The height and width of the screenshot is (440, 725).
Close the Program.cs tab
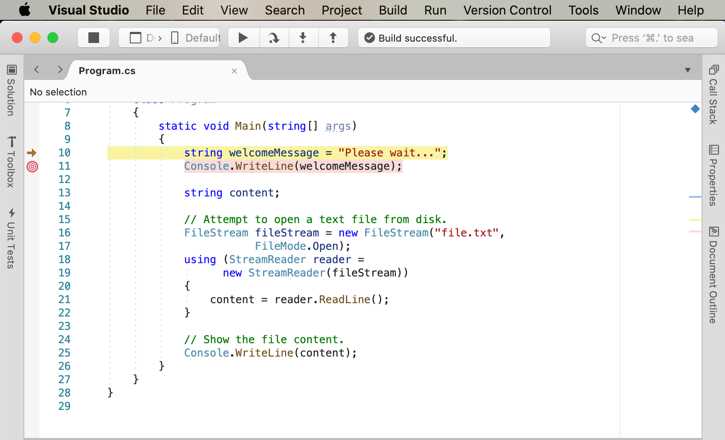click(234, 71)
